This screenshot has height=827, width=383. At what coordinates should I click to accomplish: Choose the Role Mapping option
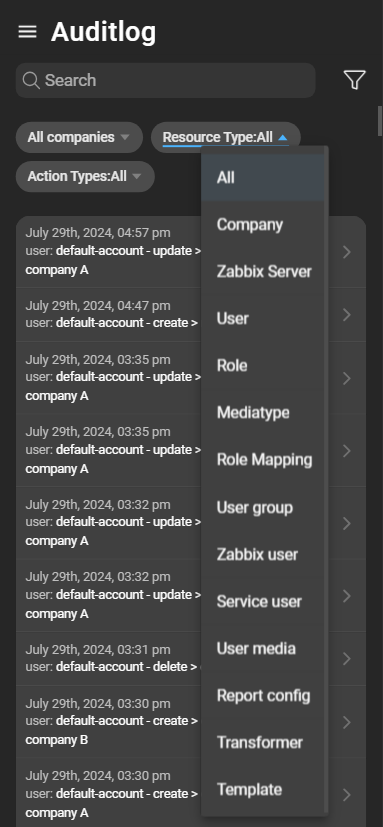(264, 460)
